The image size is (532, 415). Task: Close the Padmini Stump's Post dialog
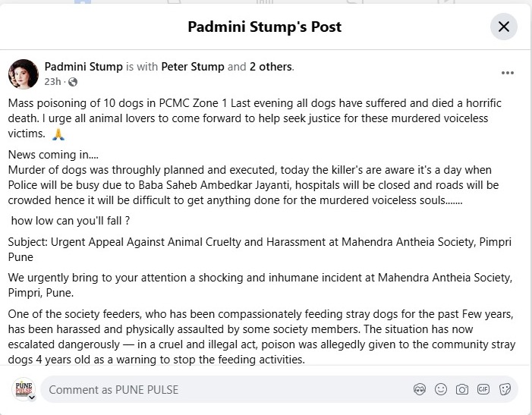click(503, 27)
